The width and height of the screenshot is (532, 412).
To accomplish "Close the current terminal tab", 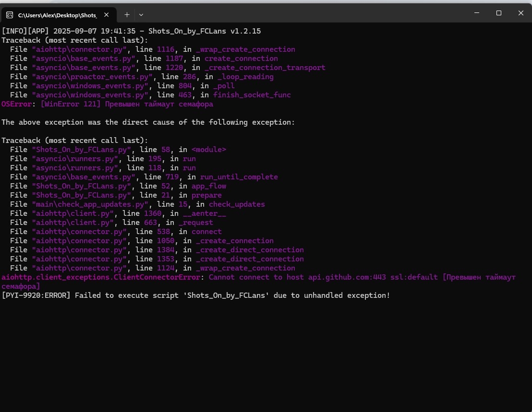I will coord(106,15).
